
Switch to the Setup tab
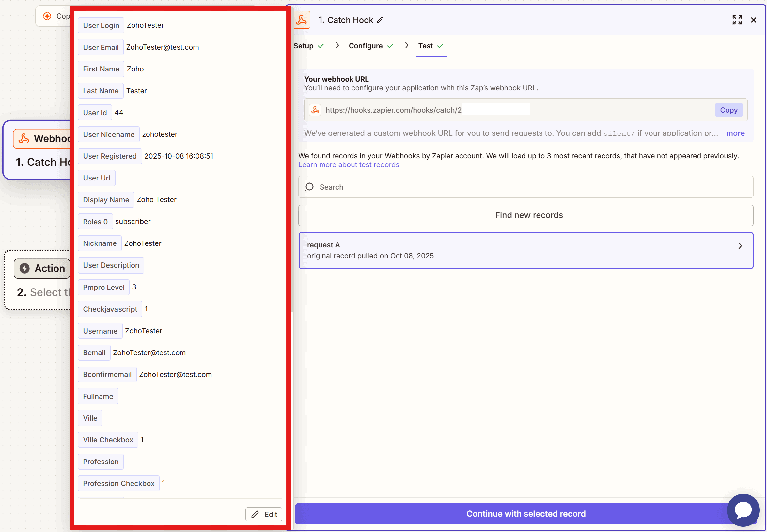(303, 46)
